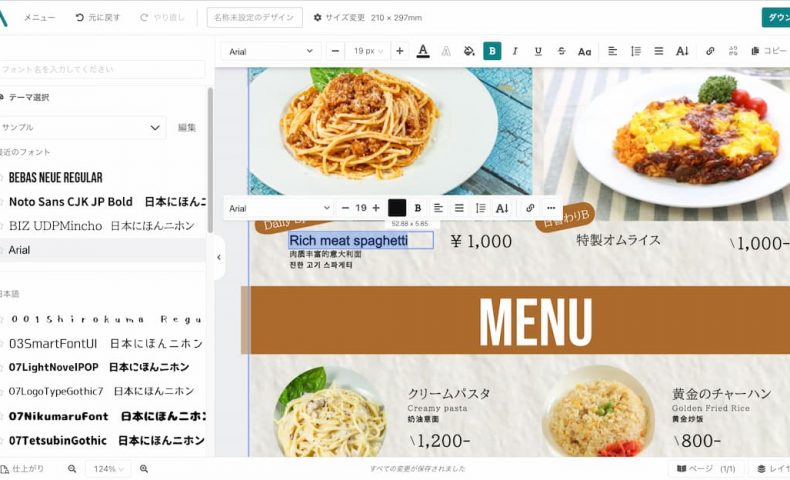Toggle bold in the top toolbar
This screenshot has height=480, width=790.
[x=492, y=51]
